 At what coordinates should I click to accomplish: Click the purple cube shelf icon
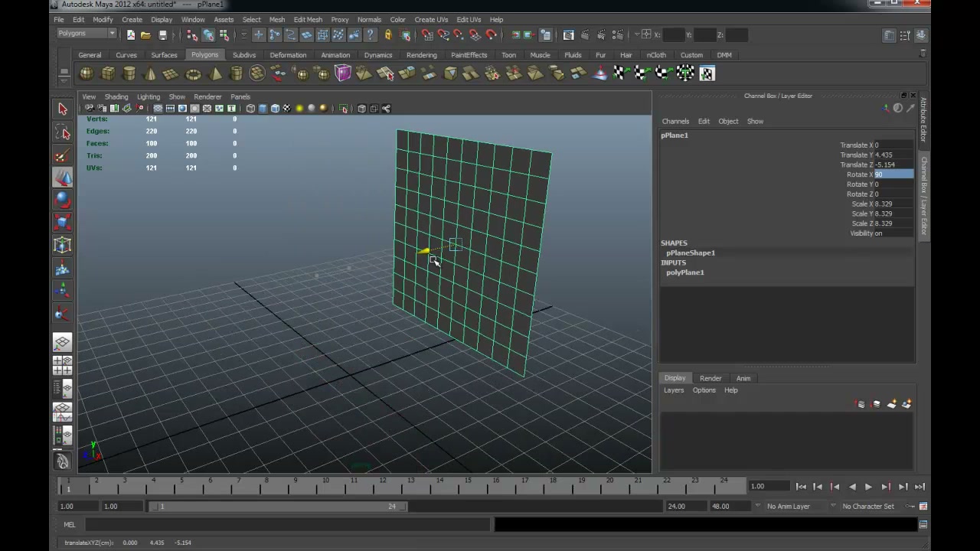coord(342,73)
